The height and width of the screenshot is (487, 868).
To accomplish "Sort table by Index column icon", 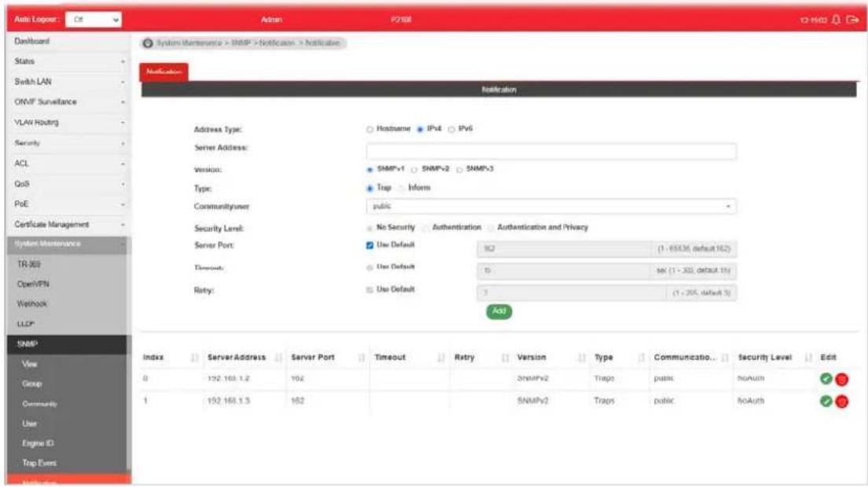I will [x=194, y=357].
